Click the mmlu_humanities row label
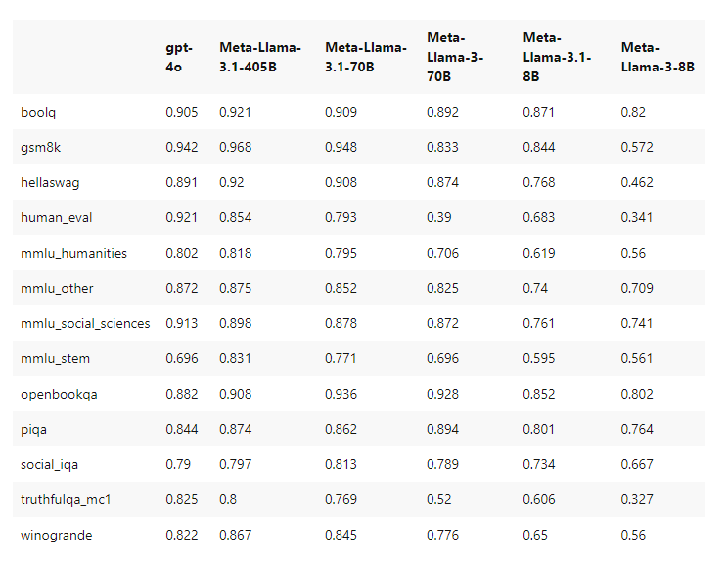728x563 pixels. tap(73, 253)
